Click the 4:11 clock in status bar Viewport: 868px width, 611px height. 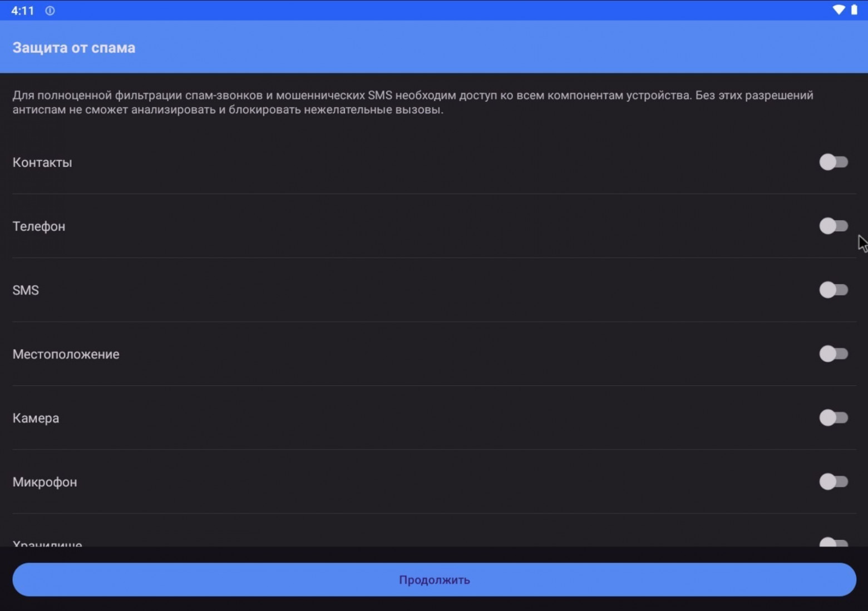tap(23, 11)
